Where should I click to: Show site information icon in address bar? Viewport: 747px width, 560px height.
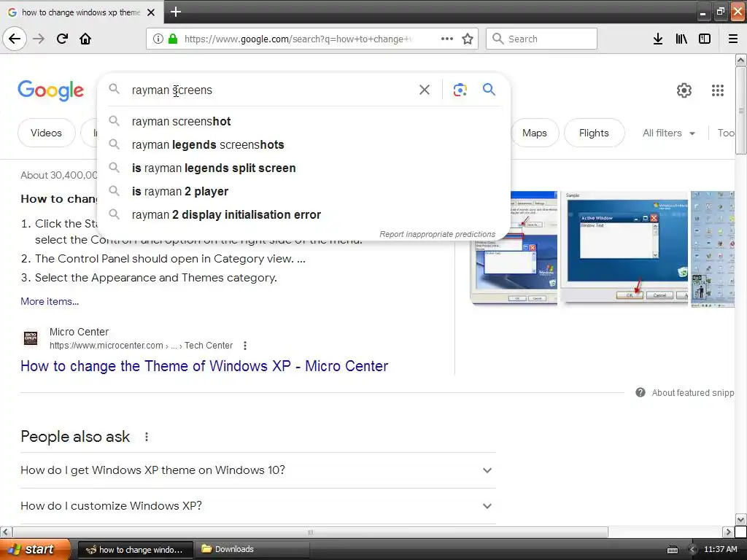158,39
